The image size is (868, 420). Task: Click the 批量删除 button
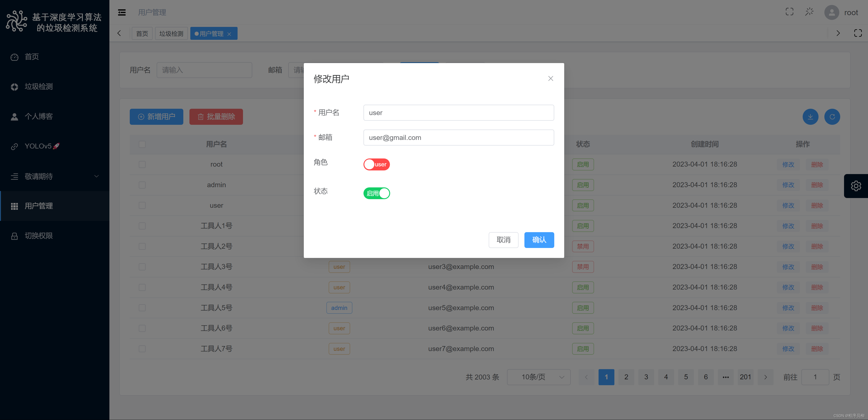[x=216, y=117]
